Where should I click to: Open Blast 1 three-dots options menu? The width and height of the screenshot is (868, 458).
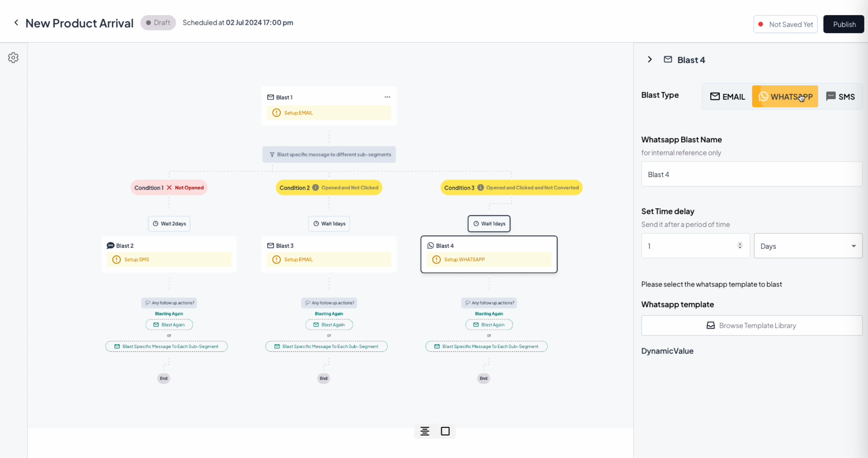pos(387,97)
